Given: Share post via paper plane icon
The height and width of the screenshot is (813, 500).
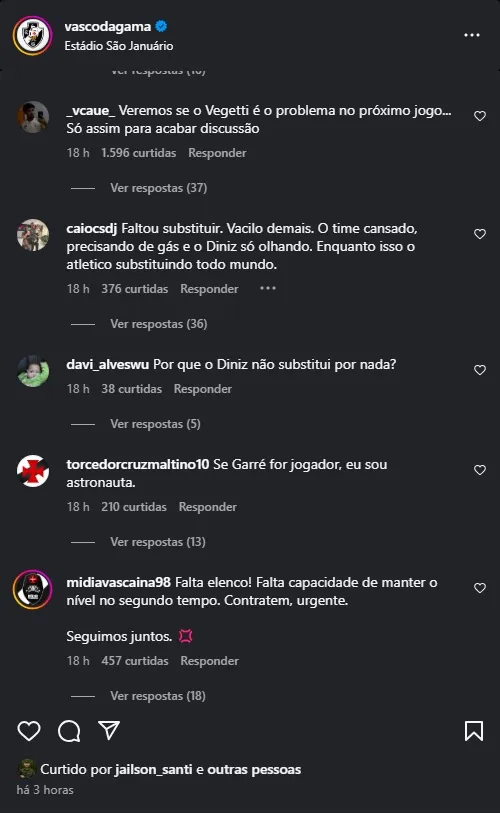Looking at the screenshot, I should pyautogui.click(x=109, y=730).
